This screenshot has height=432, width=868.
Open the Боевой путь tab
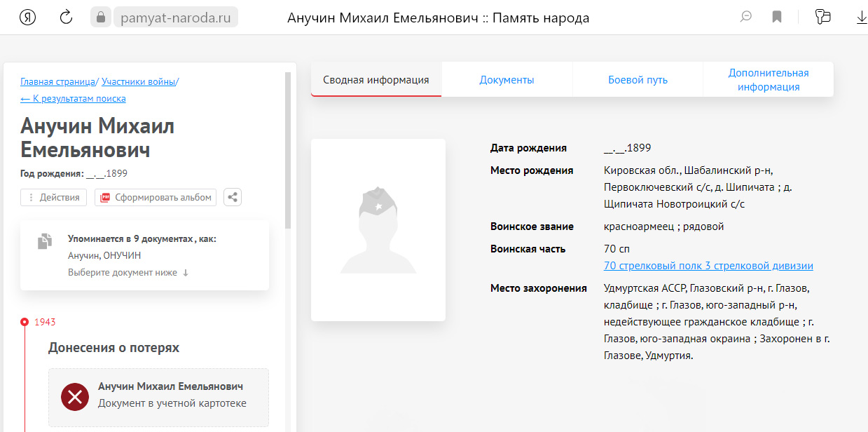click(638, 79)
